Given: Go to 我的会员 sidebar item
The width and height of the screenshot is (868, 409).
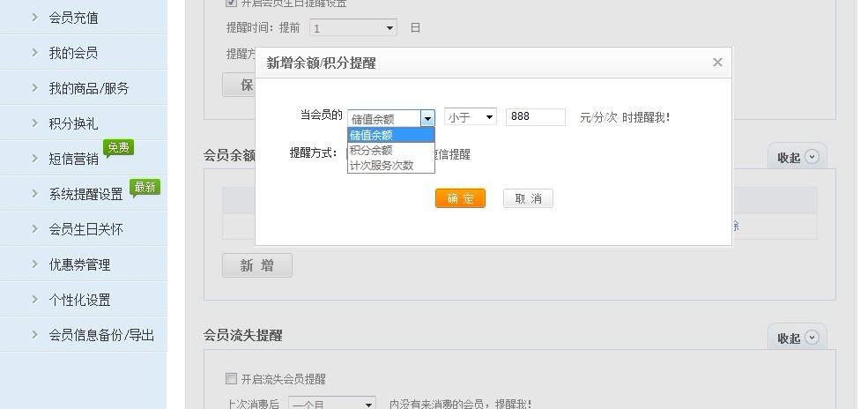Looking at the screenshot, I should click(x=73, y=53).
